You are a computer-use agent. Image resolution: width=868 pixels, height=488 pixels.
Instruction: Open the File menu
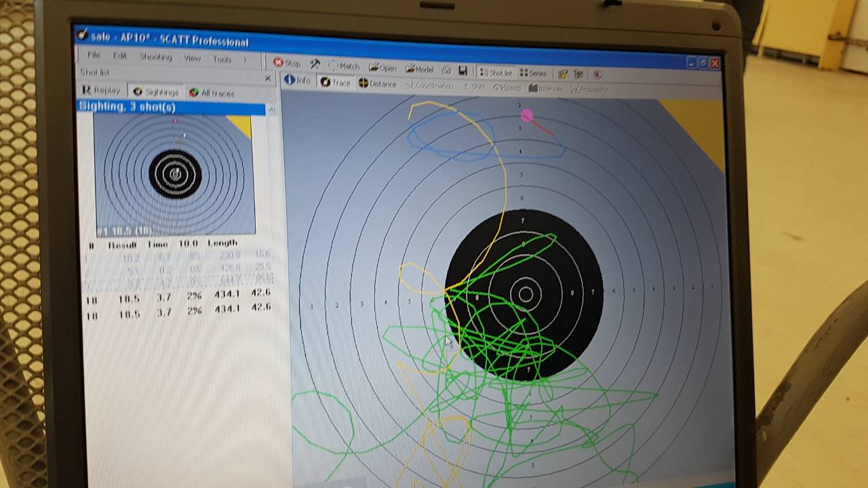(x=94, y=55)
